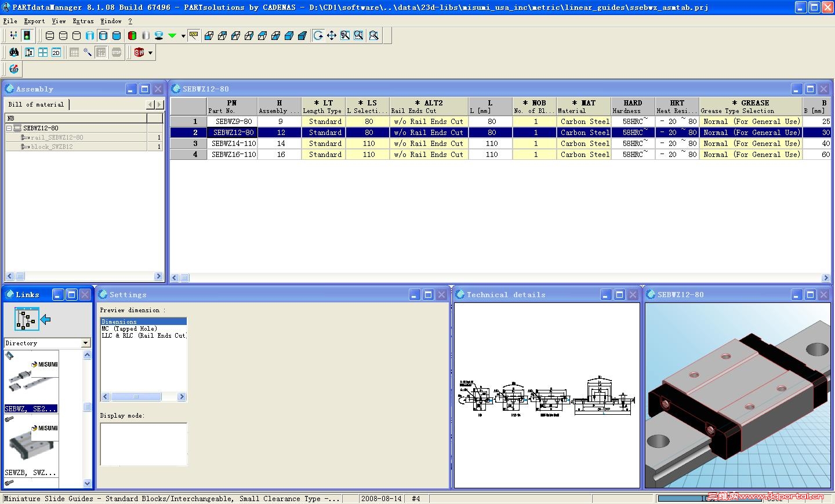The width and height of the screenshot is (835, 504).
Task: Click the rightmost magnifier zoom icon
Action: tap(374, 35)
